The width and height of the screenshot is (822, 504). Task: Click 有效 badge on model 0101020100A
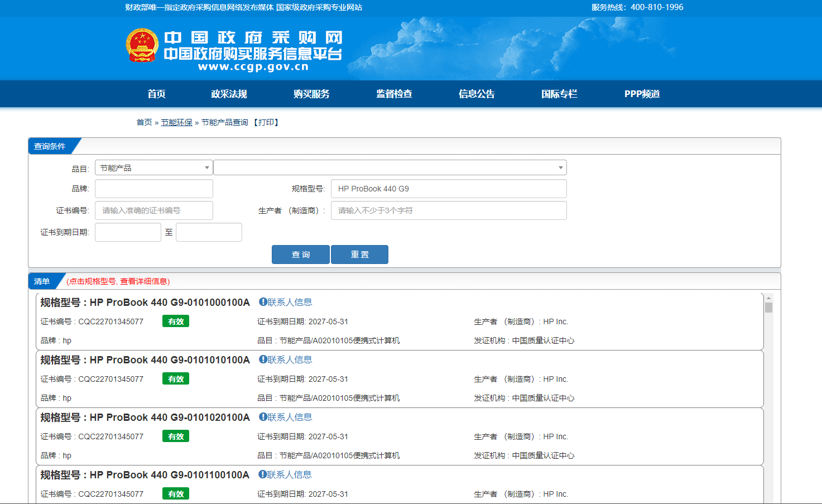tap(176, 436)
